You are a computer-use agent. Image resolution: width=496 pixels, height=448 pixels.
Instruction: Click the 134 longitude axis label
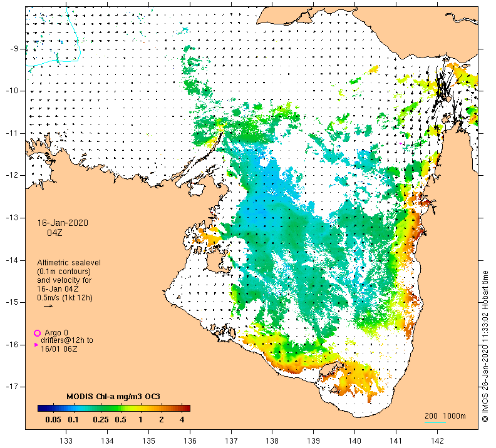[107, 440]
